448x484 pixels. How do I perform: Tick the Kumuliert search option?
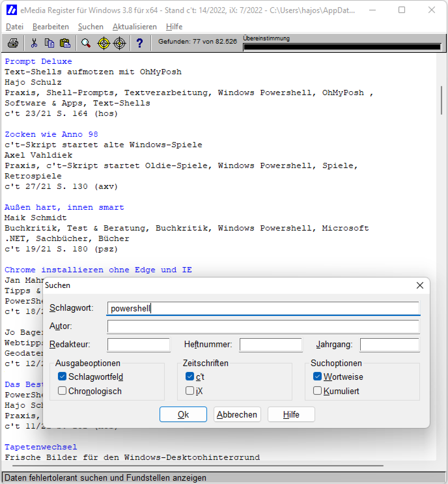[317, 391]
